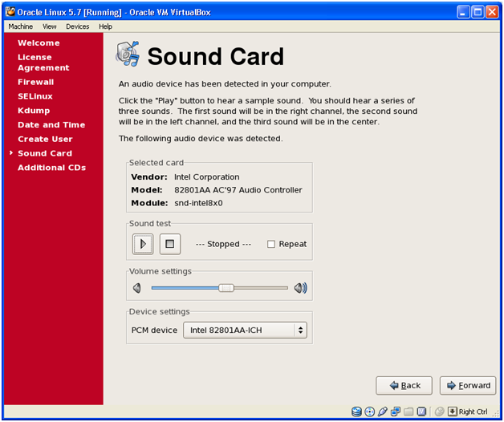Click the optical disc status icon
The image size is (504, 422).
(370, 412)
